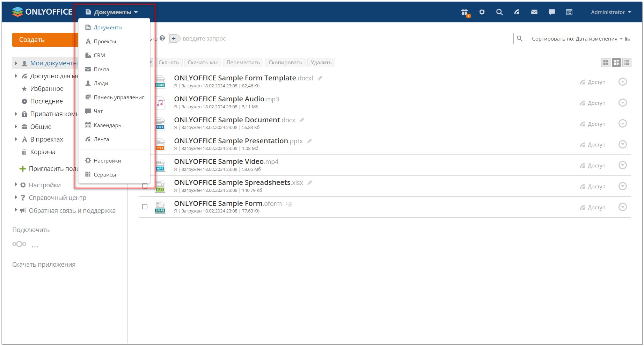Open the Administrator user dropdown
Viewport: 644px width, 346px height.
point(611,12)
